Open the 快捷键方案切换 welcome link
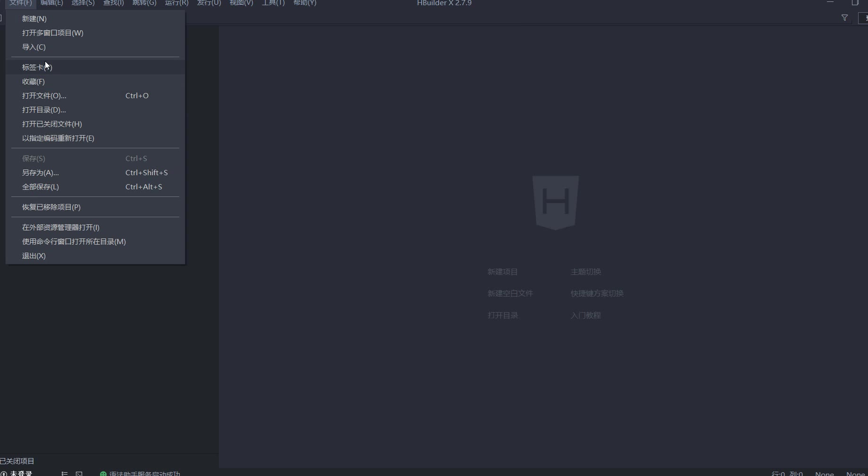Image resolution: width=868 pixels, height=476 pixels. coord(597,294)
